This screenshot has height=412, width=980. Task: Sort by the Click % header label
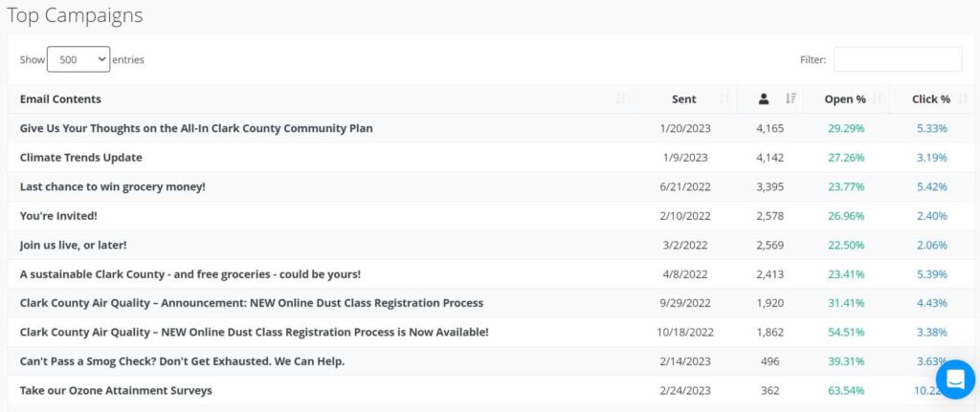(x=930, y=98)
